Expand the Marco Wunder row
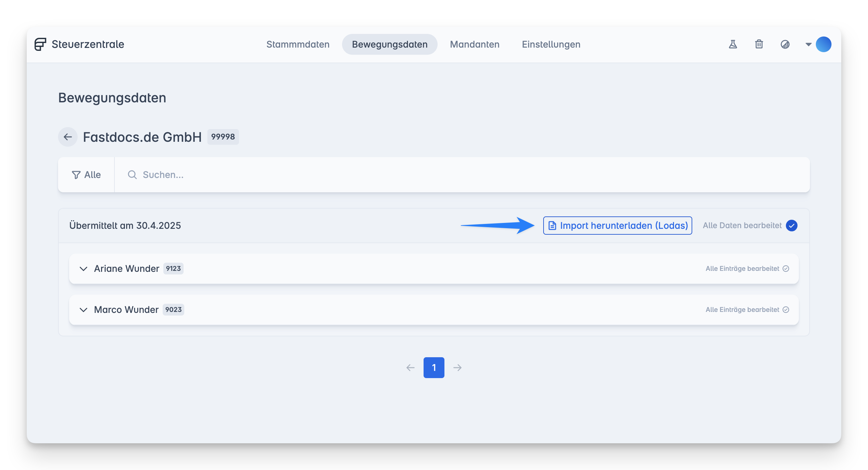Viewport: 868px width, 470px height. click(x=83, y=310)
